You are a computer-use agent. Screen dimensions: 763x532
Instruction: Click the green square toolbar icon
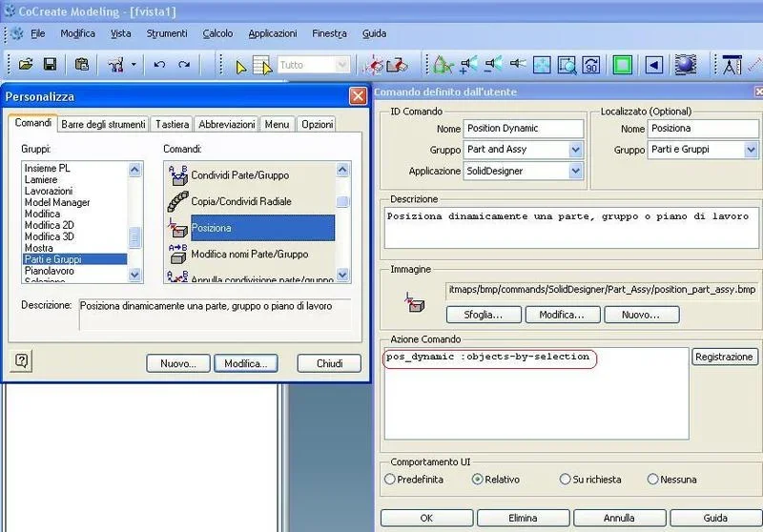pos(623,65)
